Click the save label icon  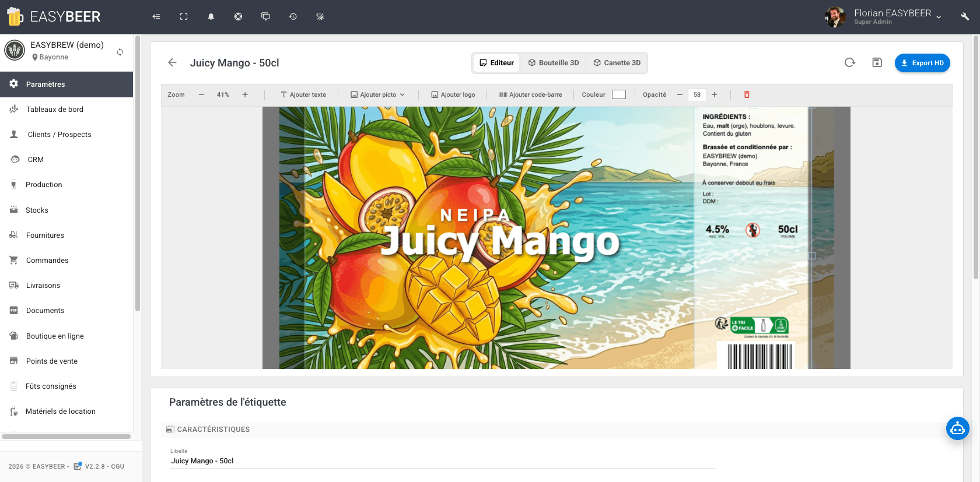(x=877, y=62)
